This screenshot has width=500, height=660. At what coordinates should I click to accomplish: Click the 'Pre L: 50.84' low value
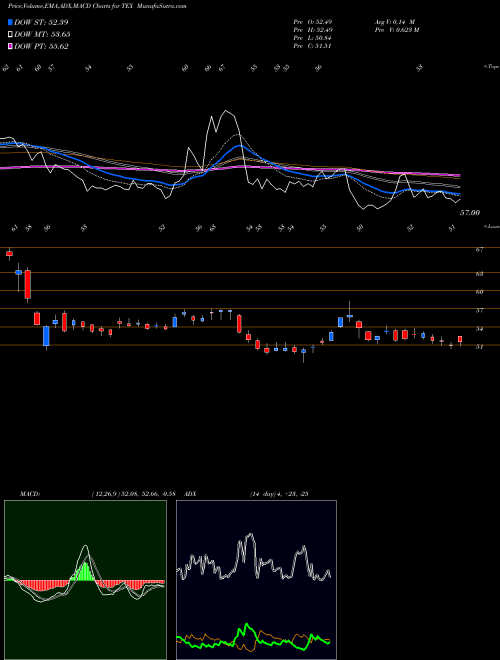(313, 38)
